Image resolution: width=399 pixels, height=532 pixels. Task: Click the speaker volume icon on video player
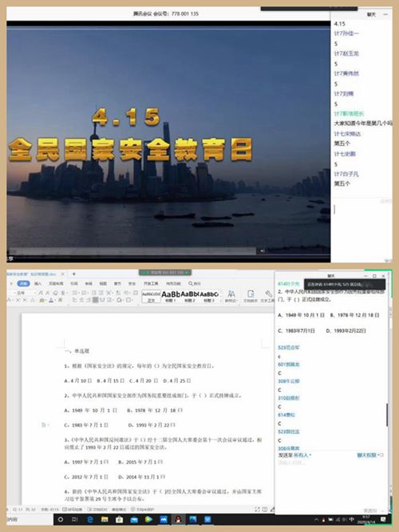click(x=263, y=250)
